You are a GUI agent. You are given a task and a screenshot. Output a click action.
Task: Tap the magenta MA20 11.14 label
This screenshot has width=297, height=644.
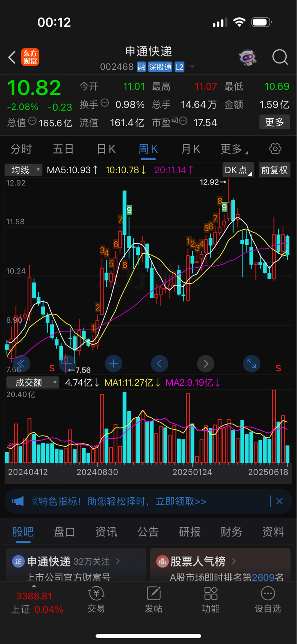click(x=174, y=170)
